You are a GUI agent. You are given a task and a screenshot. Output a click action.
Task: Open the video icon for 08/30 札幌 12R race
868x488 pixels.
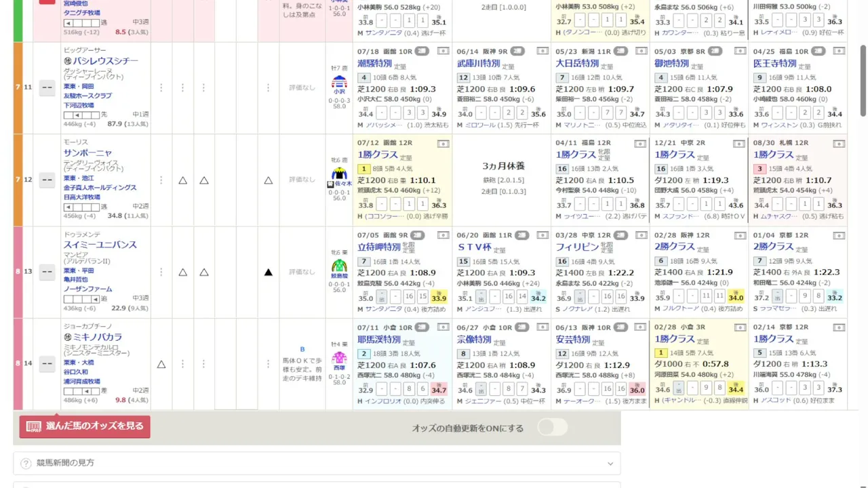[839, 143]
